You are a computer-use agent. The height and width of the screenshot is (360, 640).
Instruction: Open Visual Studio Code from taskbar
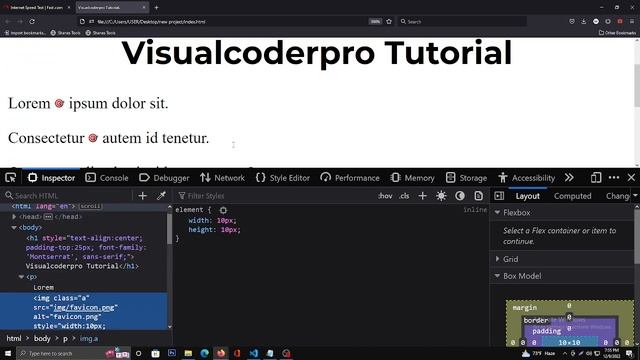(253, 353)
